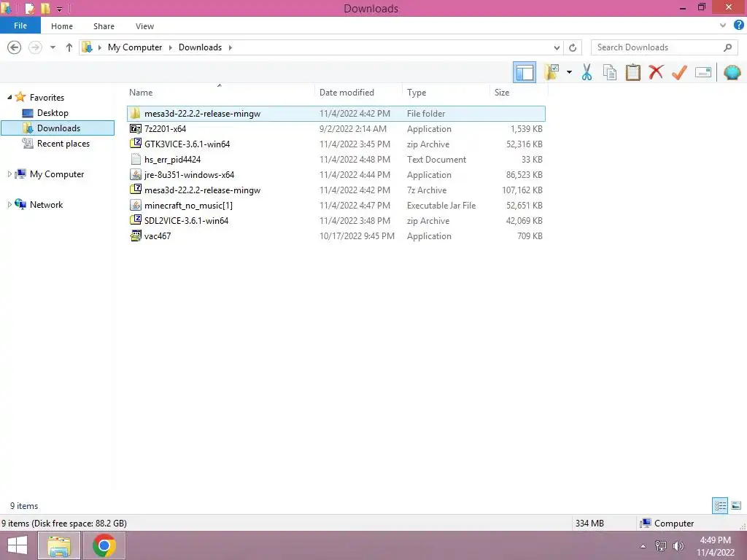Click the red X Delete icon

tap(656, 72)
